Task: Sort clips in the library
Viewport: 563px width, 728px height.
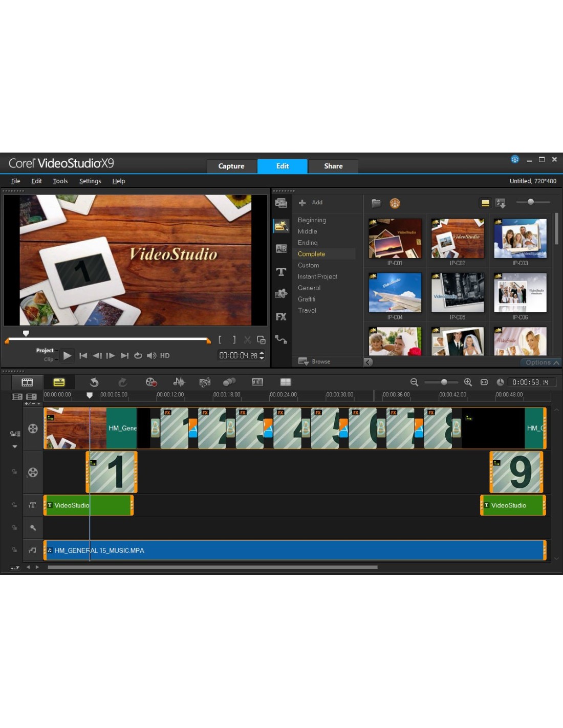Action: 501,203
